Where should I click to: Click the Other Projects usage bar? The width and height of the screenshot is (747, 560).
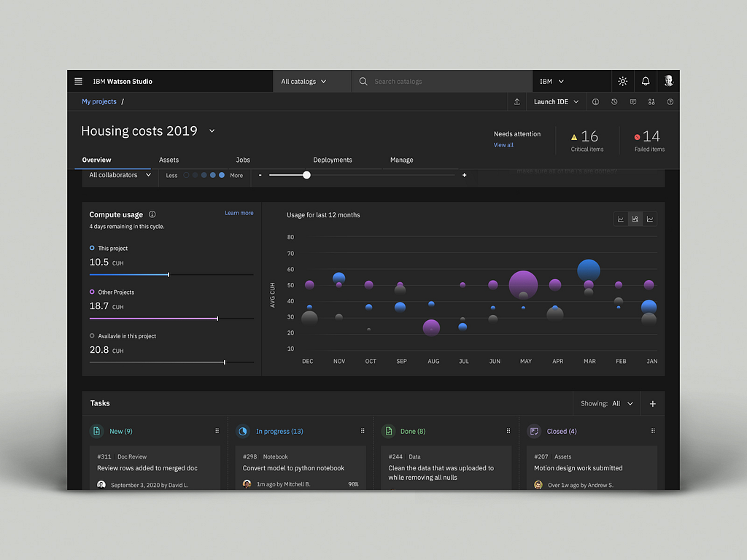click(x=171, y=319)
